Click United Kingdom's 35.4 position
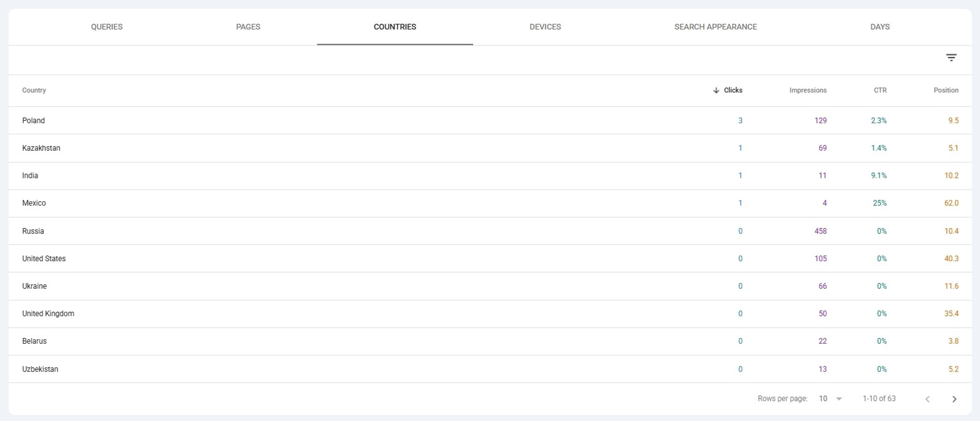The image size is (980, 421). (x=951, y=314)
